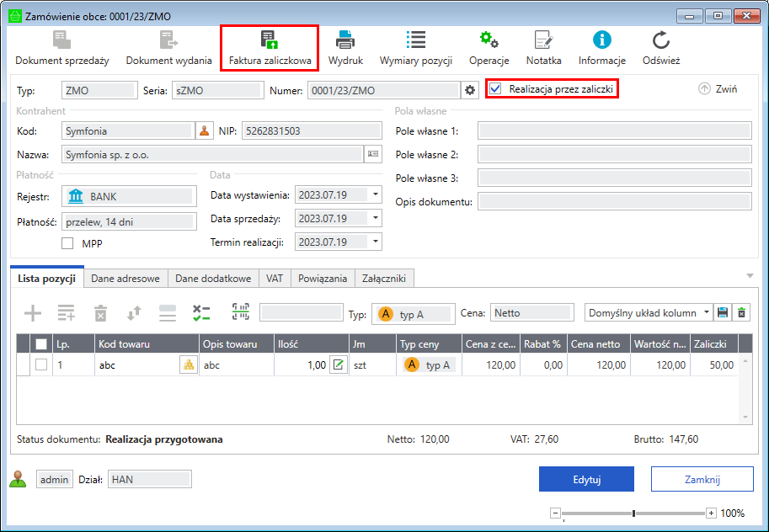Tick the checkbox for row 1
Screen dimensions: 769x532
tap(40, 364)
